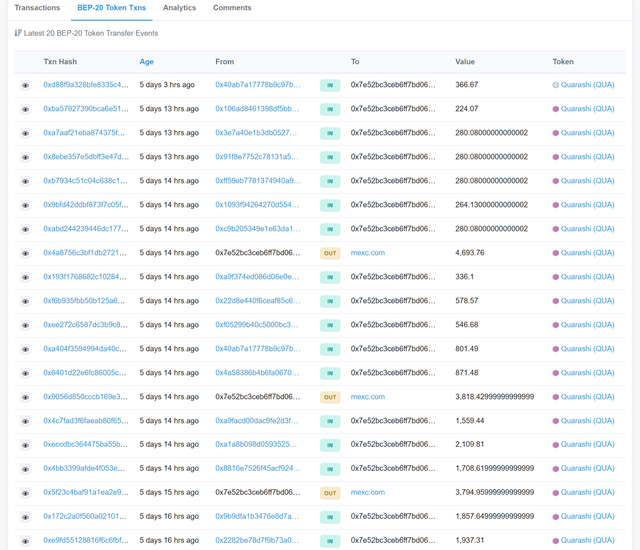Click Quarashi token logo in 2,109.81 row
Image resolution: width=640 pixels, height=550 pixels.
pos(556,445)
